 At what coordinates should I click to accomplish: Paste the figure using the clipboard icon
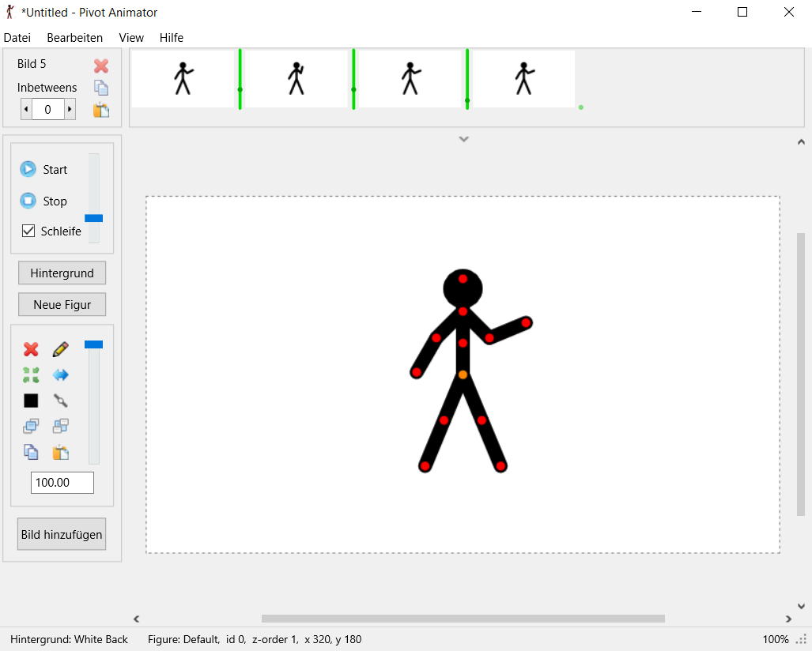click(60, 452)
